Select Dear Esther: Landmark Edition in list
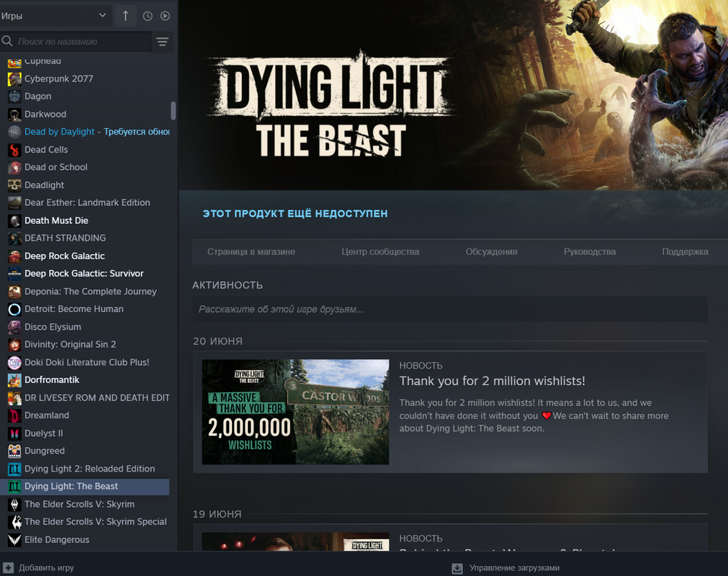This screenshot has width=728, height=576. (87, 203)
